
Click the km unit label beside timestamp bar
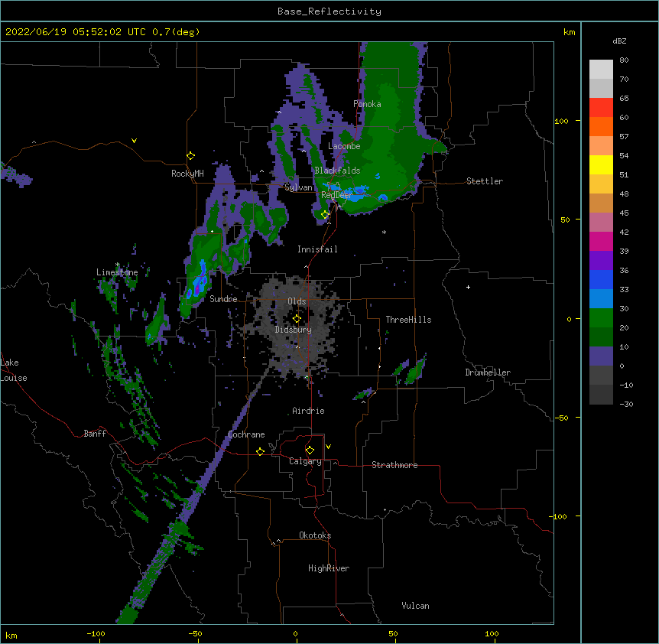point(570,32)
